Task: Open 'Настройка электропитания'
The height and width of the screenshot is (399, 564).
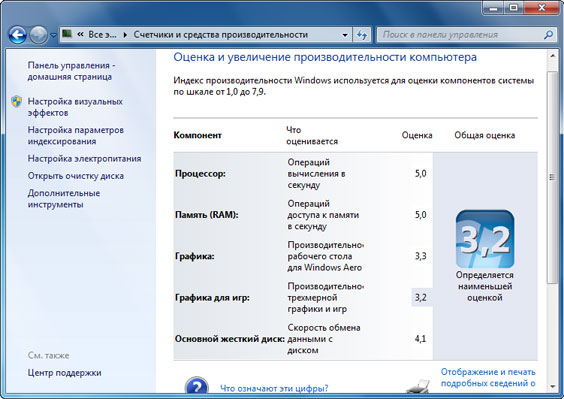Action: click(x=84, y=159)
